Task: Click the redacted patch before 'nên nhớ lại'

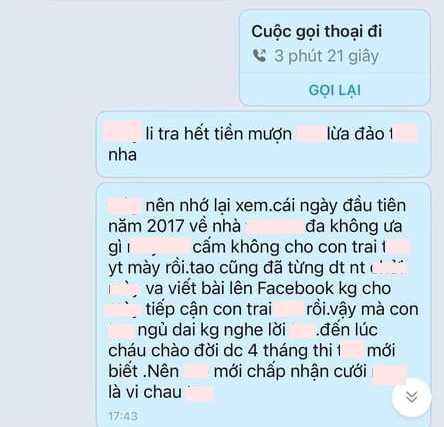Action: point(125,206)
